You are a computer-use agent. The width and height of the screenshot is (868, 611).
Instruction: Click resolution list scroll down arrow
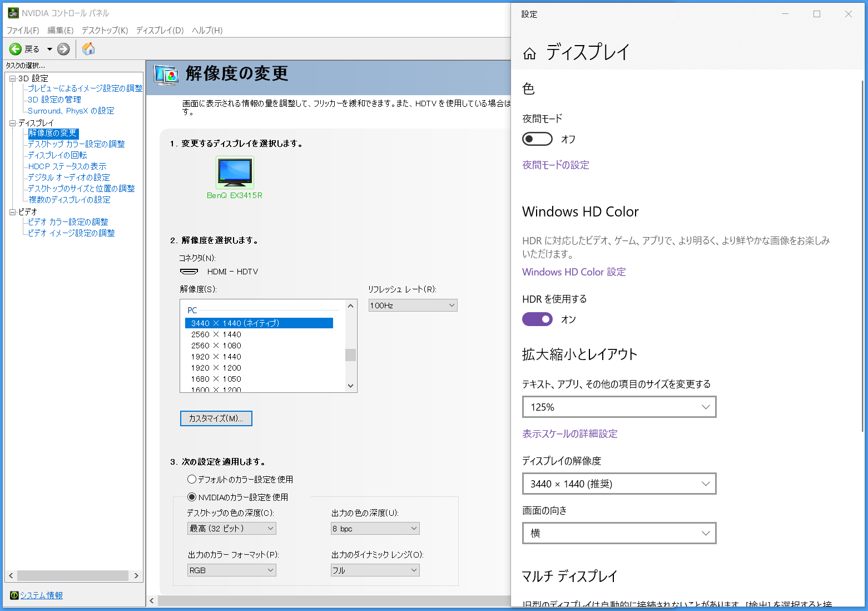pyautogui.click(x=350, y=386)
